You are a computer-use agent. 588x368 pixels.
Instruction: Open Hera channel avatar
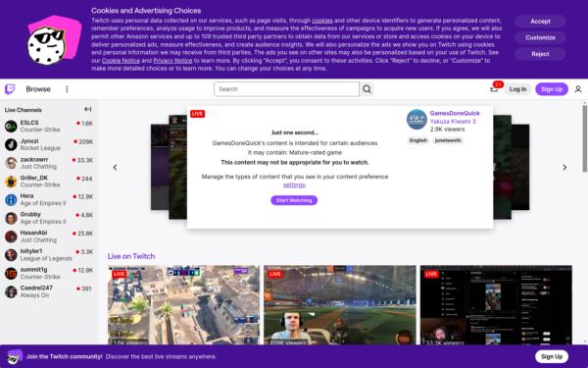pyautogui.click(x=11, y=200)
